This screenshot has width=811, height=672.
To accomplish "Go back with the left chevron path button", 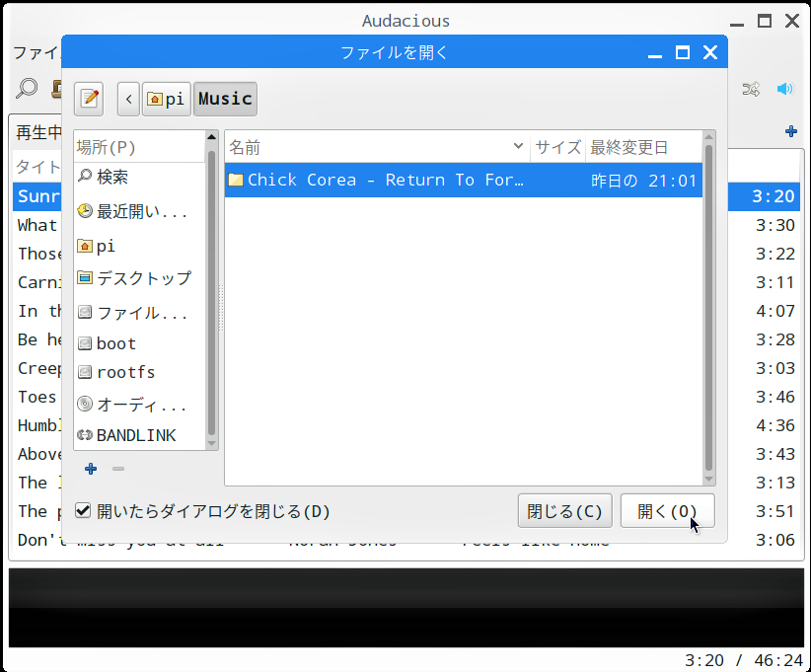I will [128, 99].
